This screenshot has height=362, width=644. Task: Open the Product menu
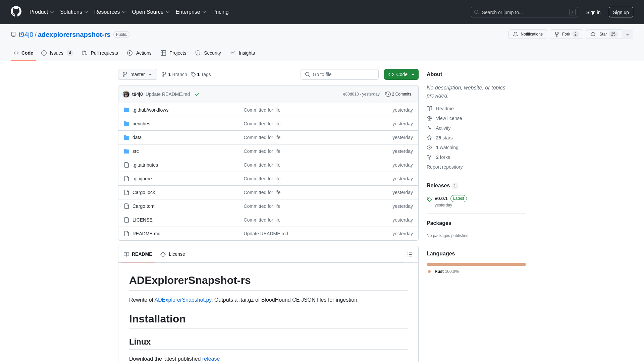[x=42, y=12]
